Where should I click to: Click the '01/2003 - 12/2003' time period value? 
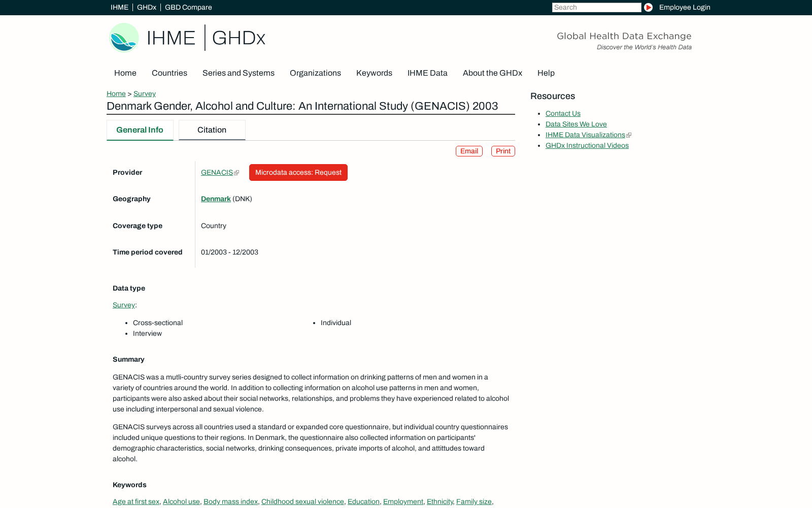229,252
